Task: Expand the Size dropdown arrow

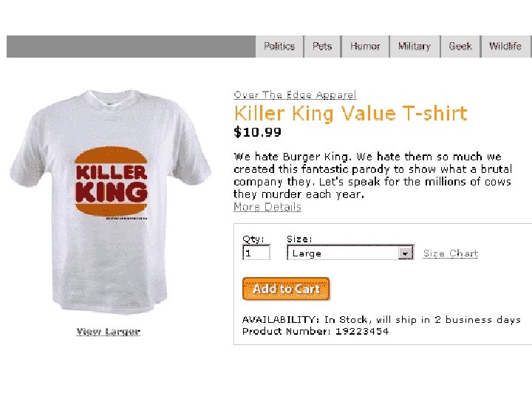Action: 405,253
